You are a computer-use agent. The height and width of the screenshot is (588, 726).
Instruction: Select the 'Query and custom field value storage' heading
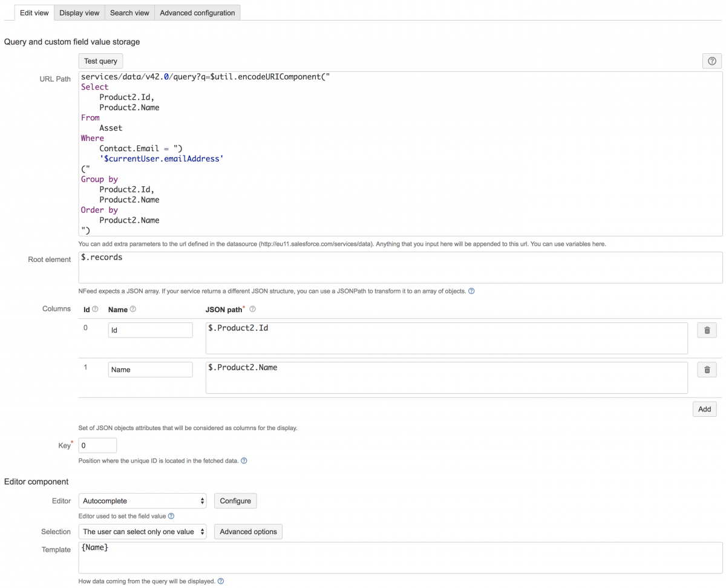[72, 42]
